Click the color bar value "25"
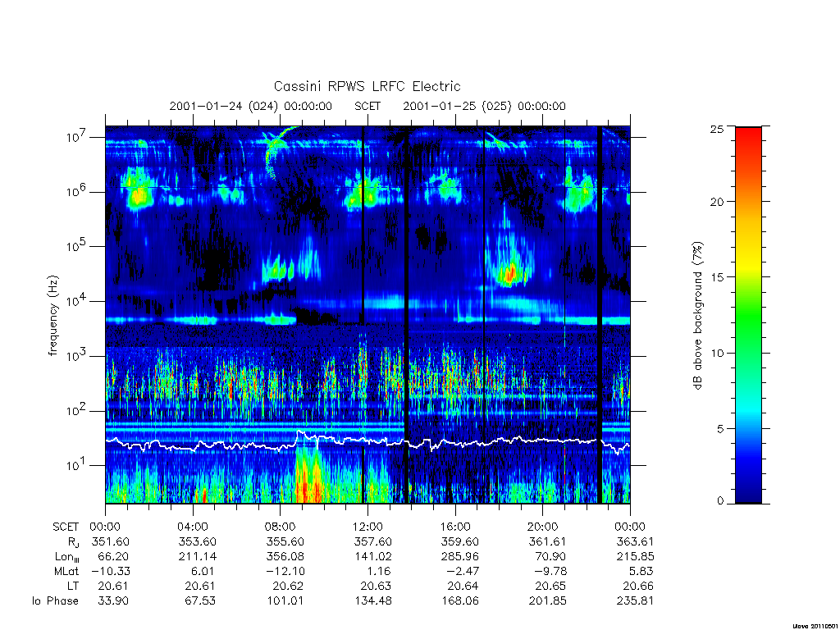Viewport: 840px width, 630px height. pos(717,129)
